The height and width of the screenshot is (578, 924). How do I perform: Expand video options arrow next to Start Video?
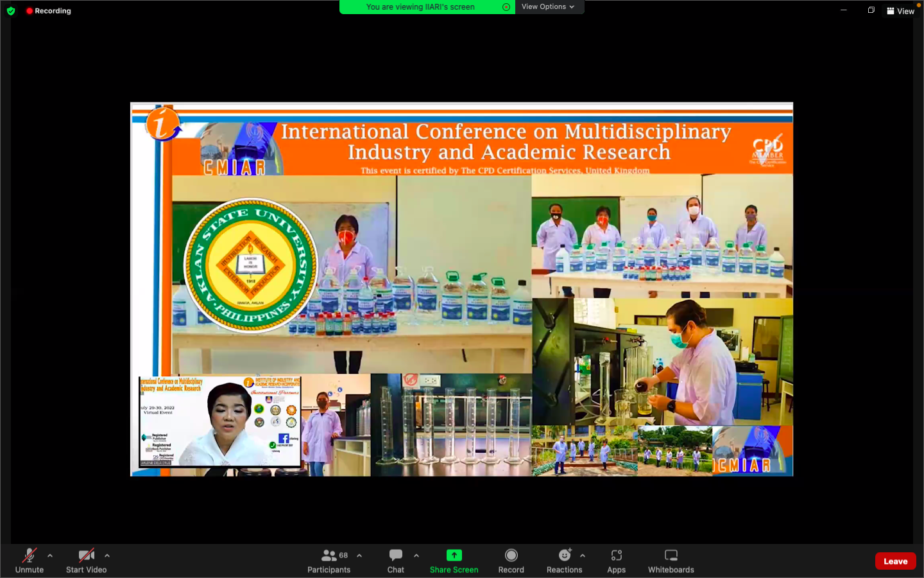coord(107,556)
